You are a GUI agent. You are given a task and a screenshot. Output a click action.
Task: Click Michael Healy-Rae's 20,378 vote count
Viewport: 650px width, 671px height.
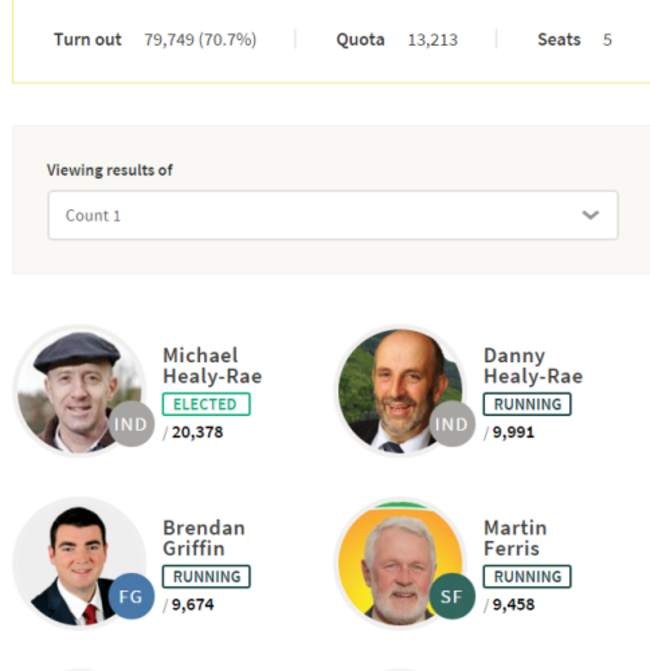coord(197,432)
